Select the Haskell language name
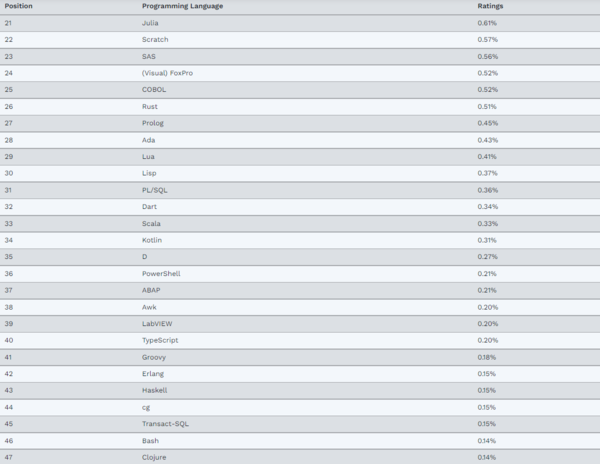Image resolution: width=600 pixels, height=464 pixels. 156,390
